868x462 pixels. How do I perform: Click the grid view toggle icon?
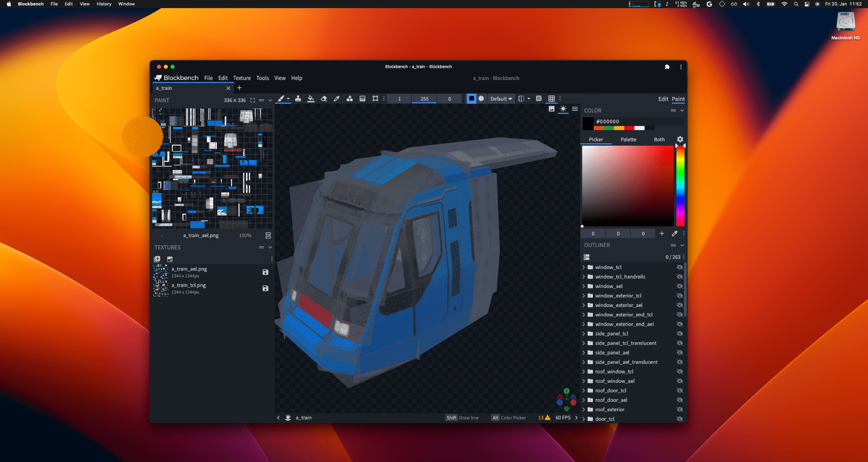click(552, 98)
